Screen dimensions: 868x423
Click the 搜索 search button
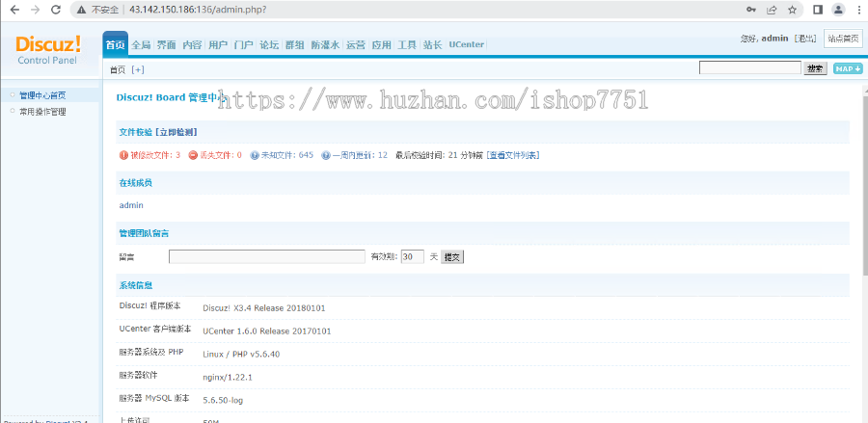[815, 68]
